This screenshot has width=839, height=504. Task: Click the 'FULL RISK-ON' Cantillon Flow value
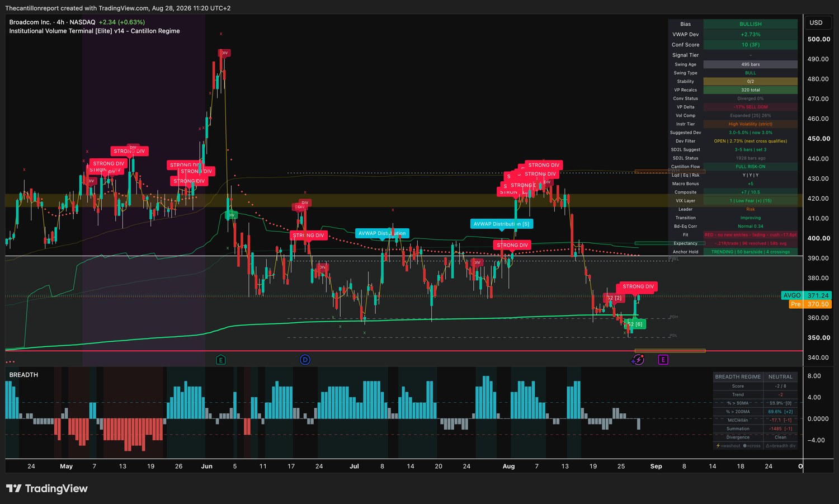(x=750, y=167)
